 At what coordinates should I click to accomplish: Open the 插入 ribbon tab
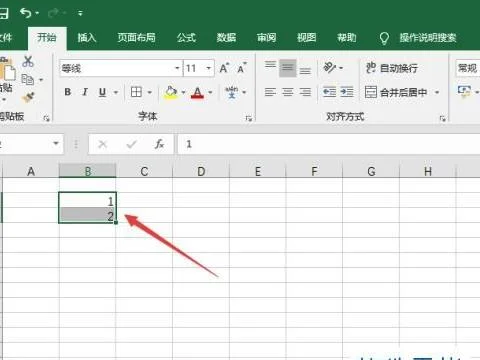coord(87,38)
